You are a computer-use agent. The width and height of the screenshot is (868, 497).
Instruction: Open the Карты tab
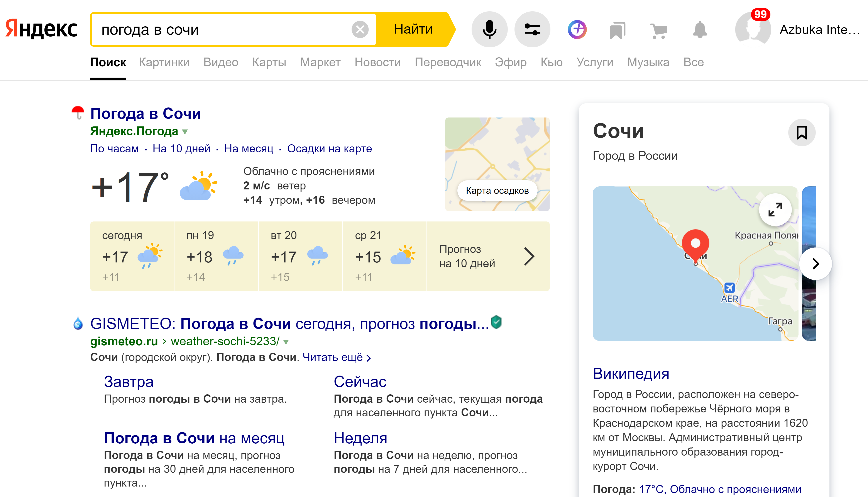pos(269,62)
